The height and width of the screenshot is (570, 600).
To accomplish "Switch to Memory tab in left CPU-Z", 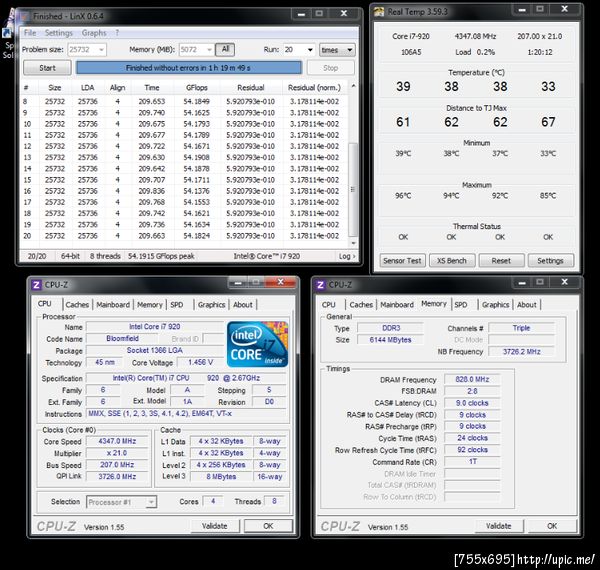I will pyautogui.click(x=150, y=305).
